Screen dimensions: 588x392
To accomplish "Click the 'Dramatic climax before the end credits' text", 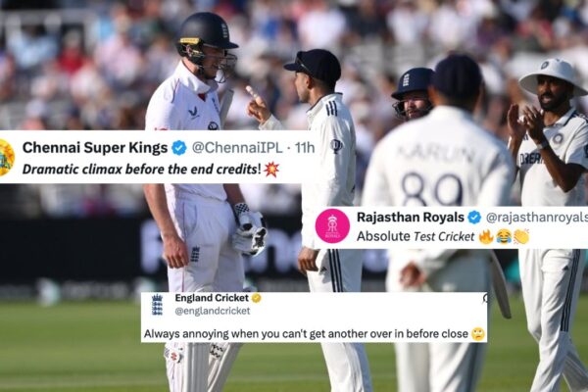I will tap(141, 170).
